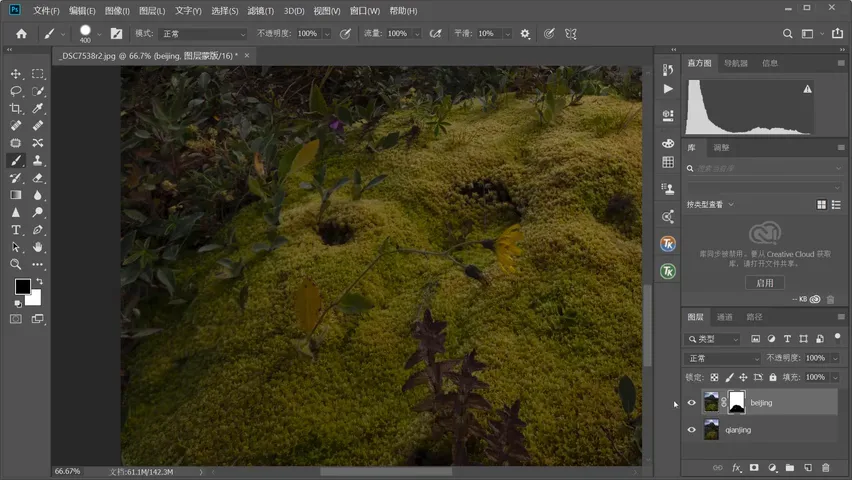Open the 图层(L) menu
The height and width of the screenshot is (480, 852).
point(152,11)
